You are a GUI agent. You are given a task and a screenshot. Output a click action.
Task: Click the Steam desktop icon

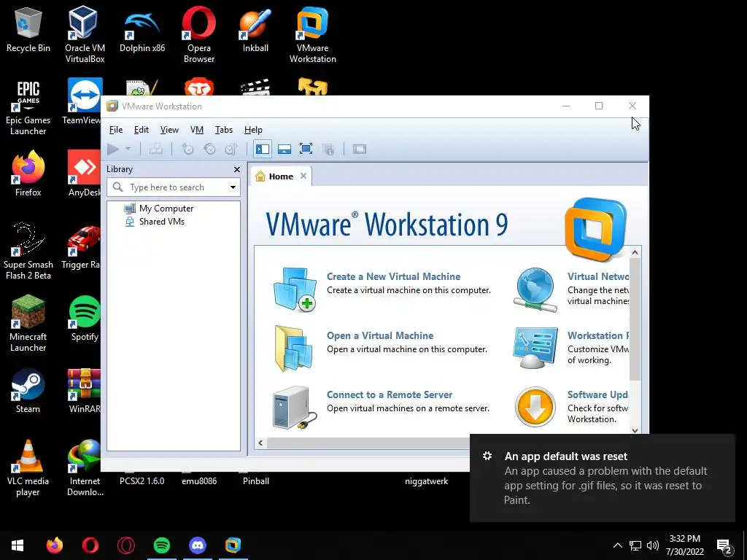click(28, 391)
